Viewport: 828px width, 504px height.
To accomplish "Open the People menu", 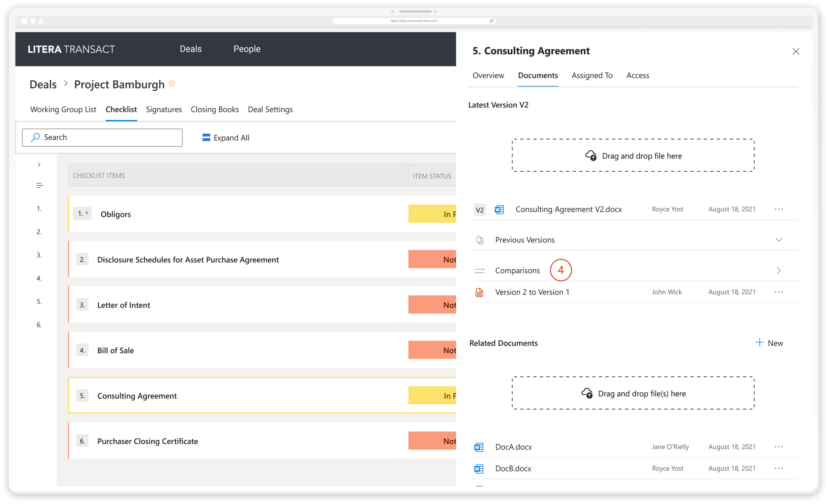I will click(247, 49).
